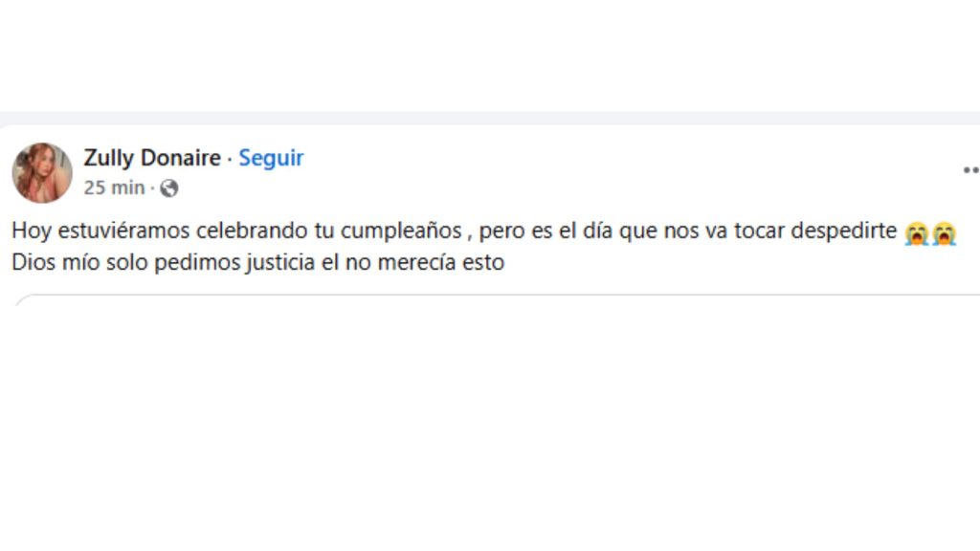Click the word cumpleaños in the post

point(401,231)
